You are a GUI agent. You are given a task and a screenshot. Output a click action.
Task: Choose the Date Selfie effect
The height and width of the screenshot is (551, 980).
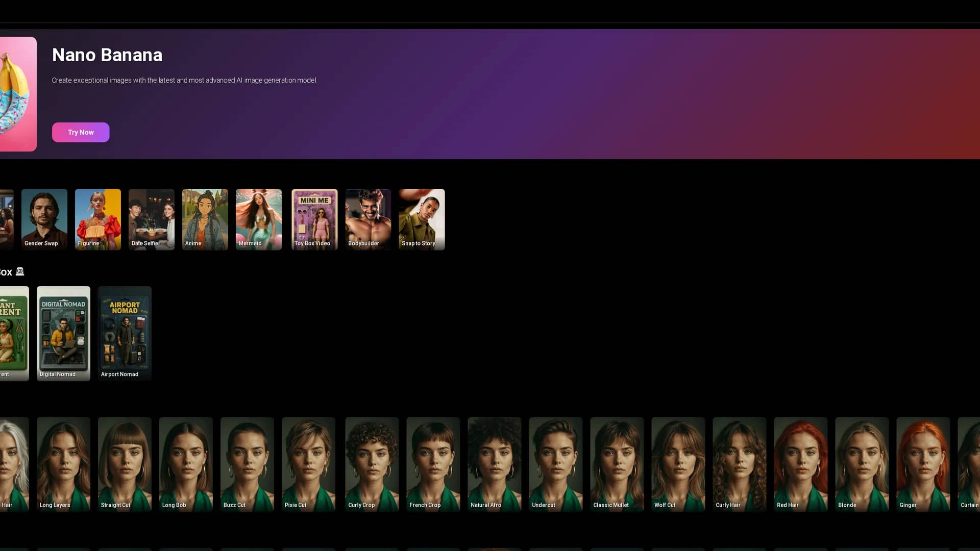point(152,219)
